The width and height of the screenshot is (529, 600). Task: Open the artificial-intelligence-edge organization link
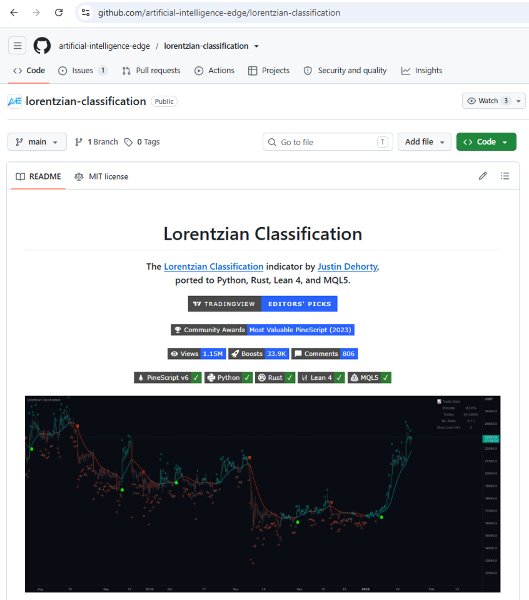point(104,46)
